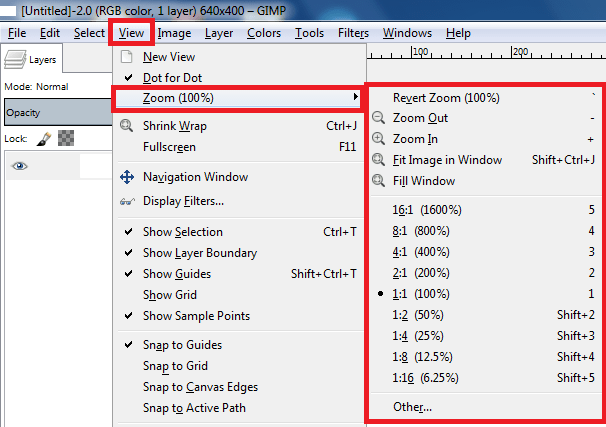Adjust the layer Opacity slider
606x427 pixels.
58,112
